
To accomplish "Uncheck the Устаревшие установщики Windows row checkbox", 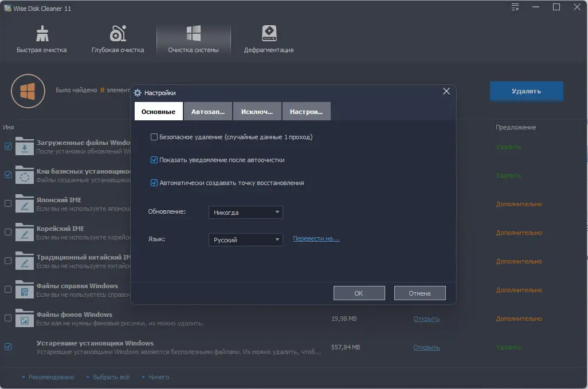I will click(8, 347).
